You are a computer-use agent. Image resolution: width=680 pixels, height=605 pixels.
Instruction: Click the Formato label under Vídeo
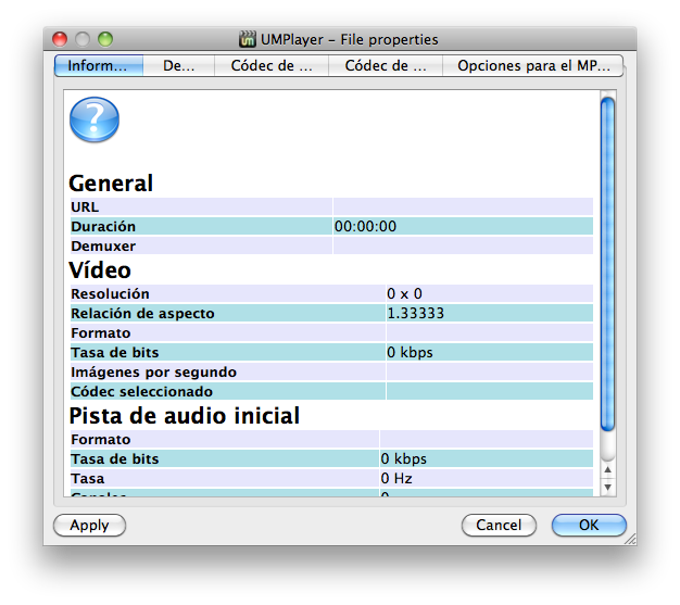click(101, 333)
